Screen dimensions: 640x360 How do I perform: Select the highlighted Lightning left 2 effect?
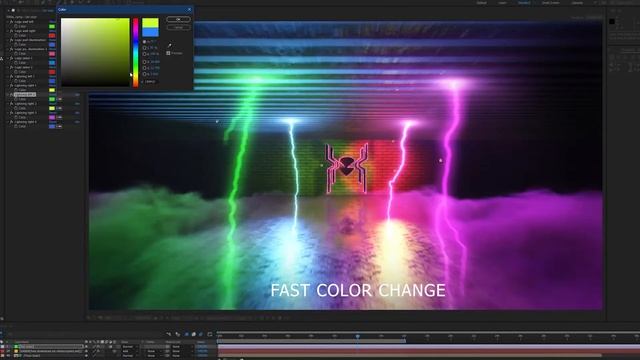pyautogui.click(x=25, y=94)
